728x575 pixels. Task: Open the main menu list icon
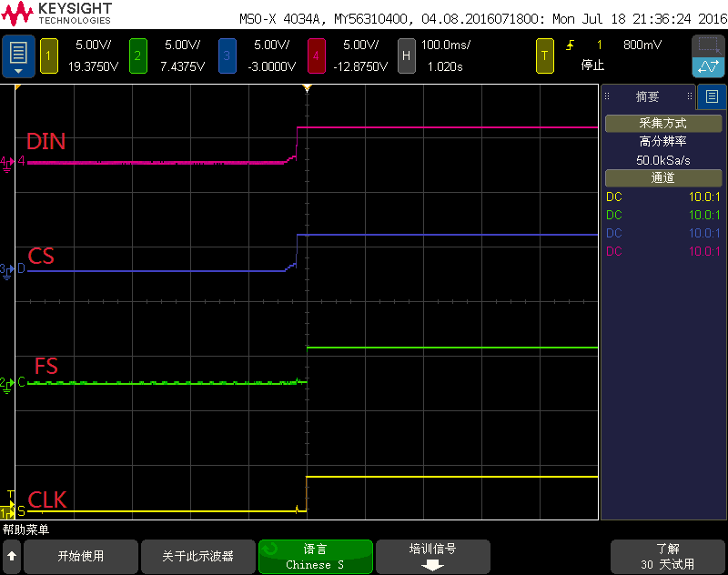click(18, 56)
